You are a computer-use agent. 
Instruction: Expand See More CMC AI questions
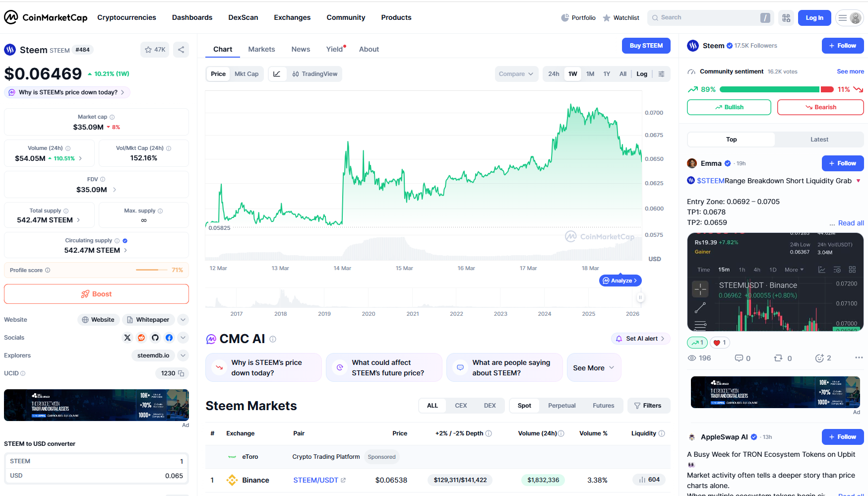tap(594, 368)
